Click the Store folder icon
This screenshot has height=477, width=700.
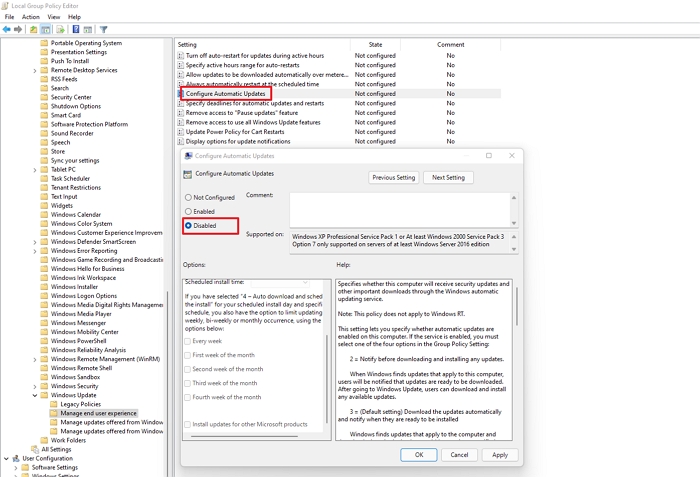point(44,151)
